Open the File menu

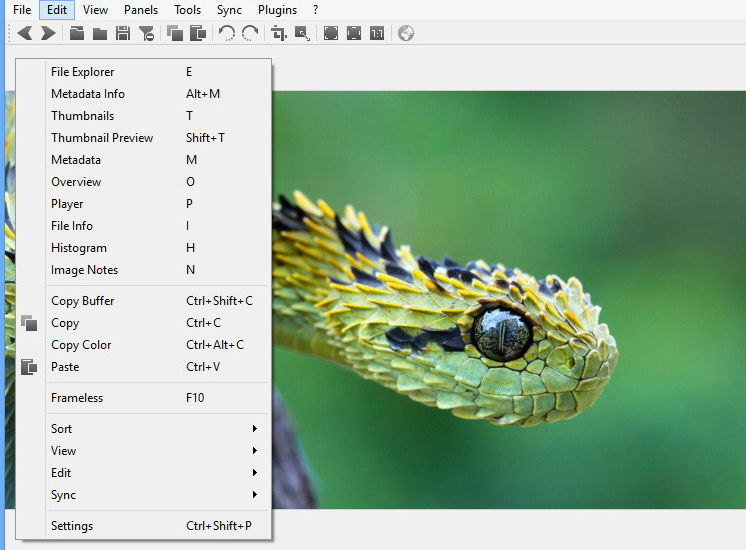[x=22, y=10]
